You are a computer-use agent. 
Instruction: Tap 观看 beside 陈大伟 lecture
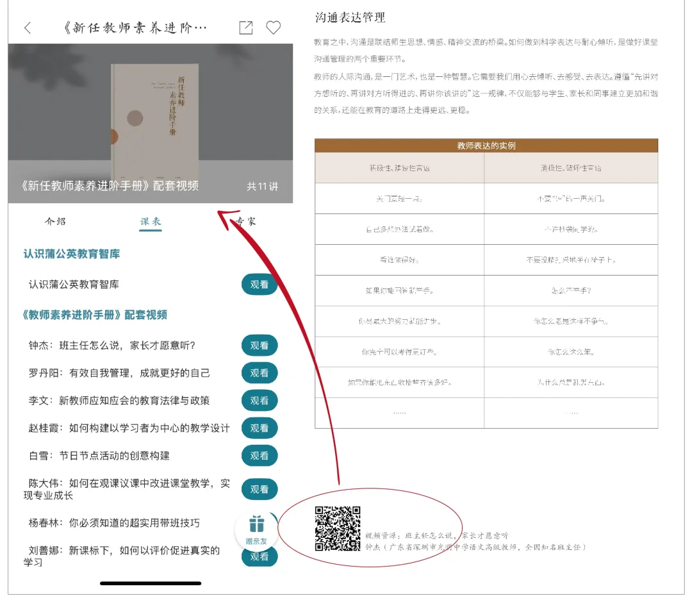click(x=259, y=489)
